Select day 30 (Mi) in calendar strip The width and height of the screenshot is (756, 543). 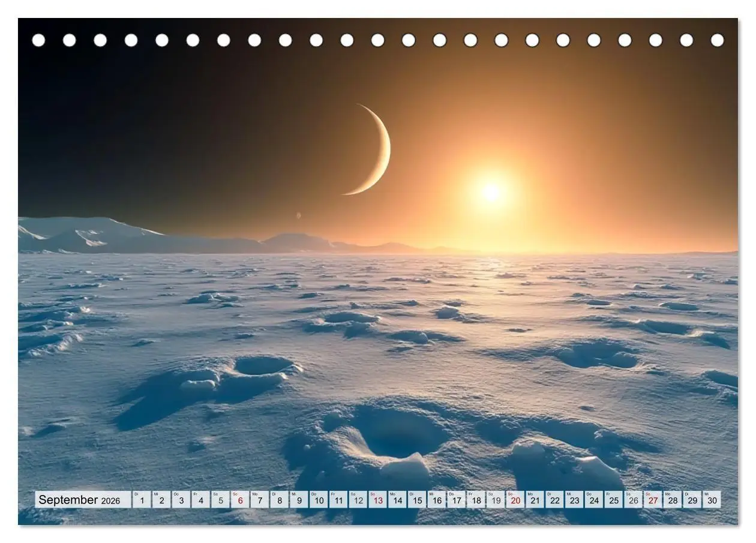(x=712, y=500)
